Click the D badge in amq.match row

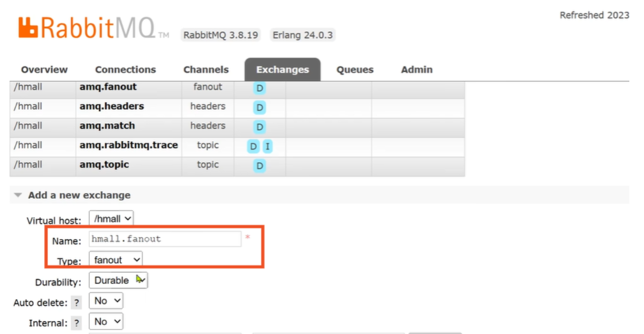coord(260,127)
